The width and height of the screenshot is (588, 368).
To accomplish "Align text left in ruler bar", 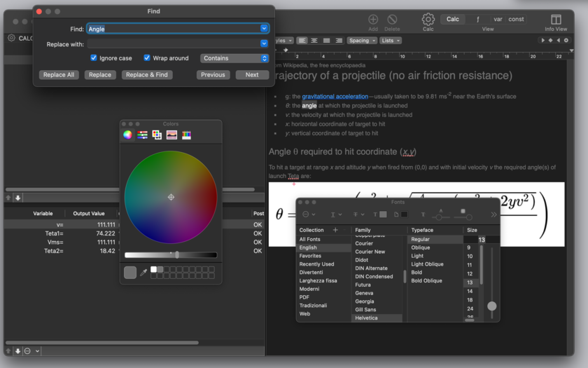I will tap(302, 41).
